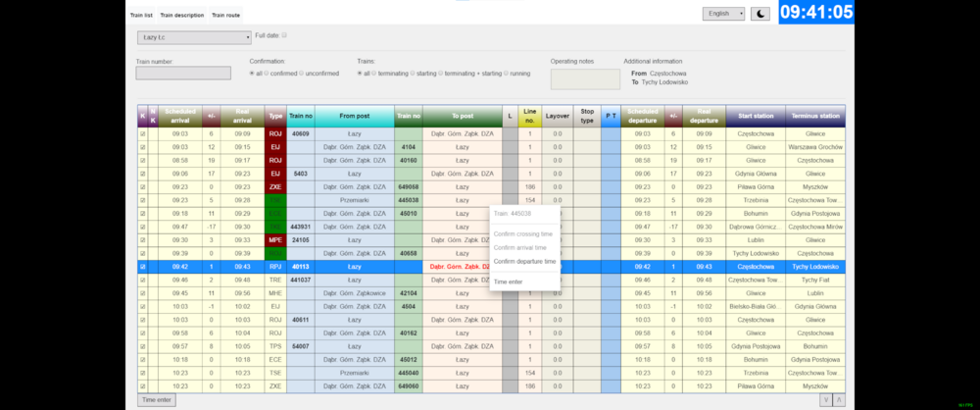Click the down arrow scroll button
The height and width of the screenshot is (410, 980).
pos(826,400)
